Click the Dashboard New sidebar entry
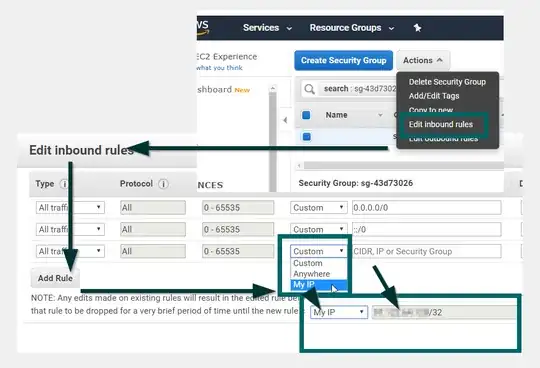Viewport: 540px width, 368px height. (x=224, y=90)
